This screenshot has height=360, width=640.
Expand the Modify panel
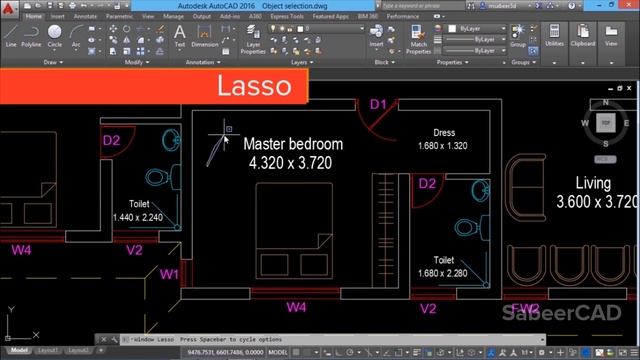137,62
